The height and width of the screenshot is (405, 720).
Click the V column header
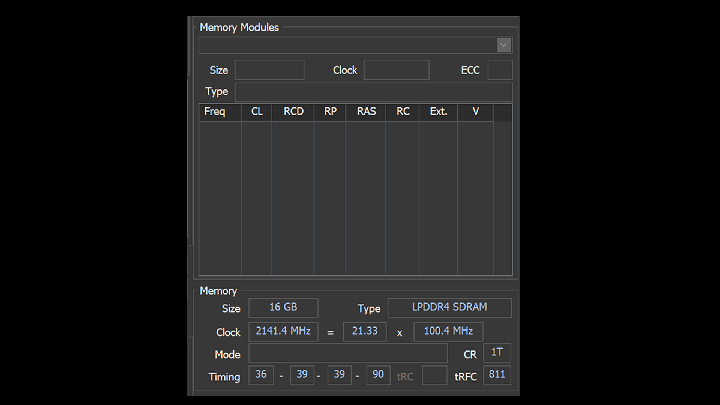click(475, 112)
